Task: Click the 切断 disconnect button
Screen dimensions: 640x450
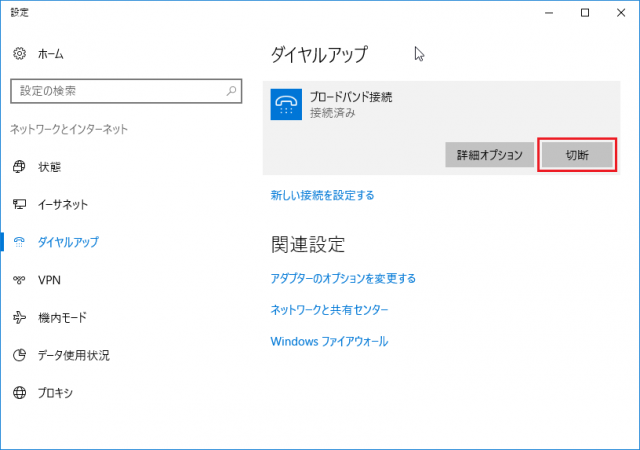Action: 576,155
